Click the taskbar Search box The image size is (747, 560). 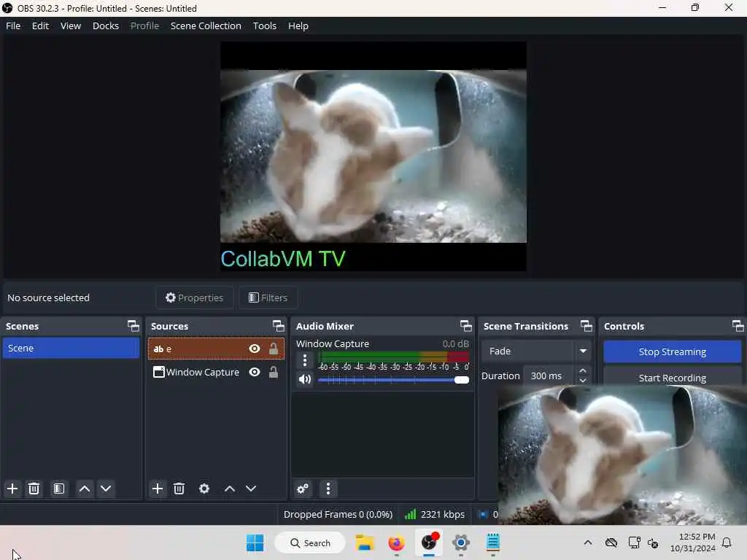(310, 542)
